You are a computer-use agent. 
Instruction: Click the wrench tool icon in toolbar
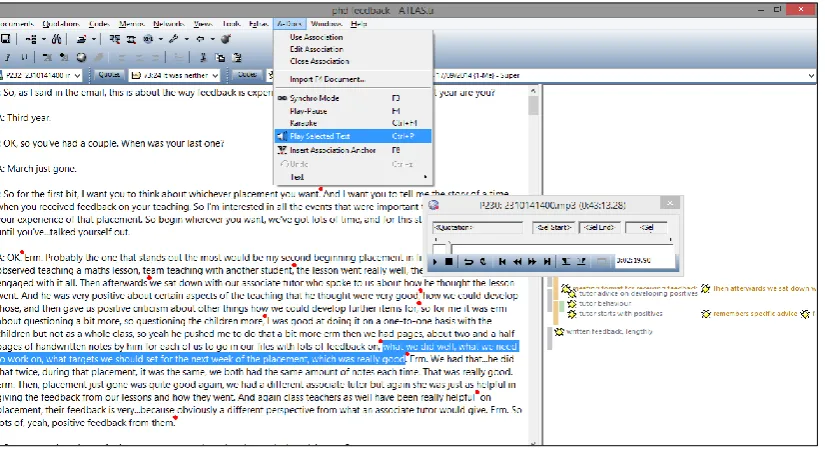click(174, 39)
